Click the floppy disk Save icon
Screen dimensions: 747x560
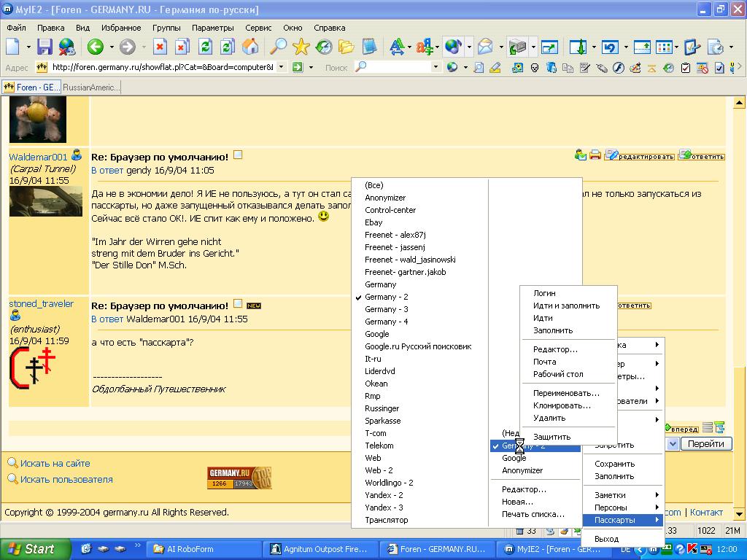click(x=44, y=47)
